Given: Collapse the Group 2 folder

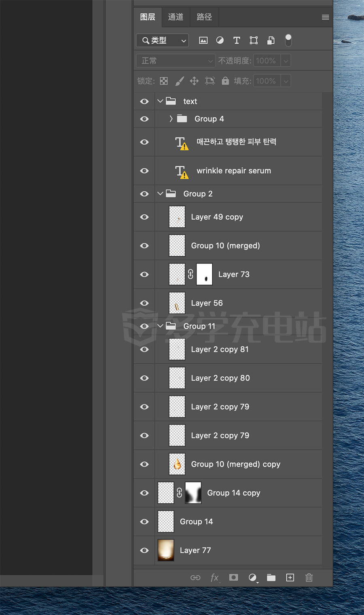Looking at the screenshot, I should click(160, 194).
